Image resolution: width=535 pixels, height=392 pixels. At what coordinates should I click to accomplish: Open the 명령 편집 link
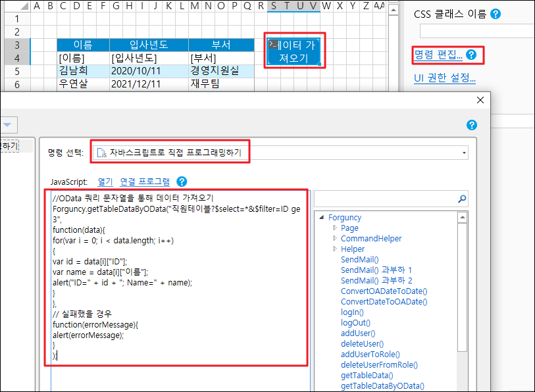[x=438, y=55]
